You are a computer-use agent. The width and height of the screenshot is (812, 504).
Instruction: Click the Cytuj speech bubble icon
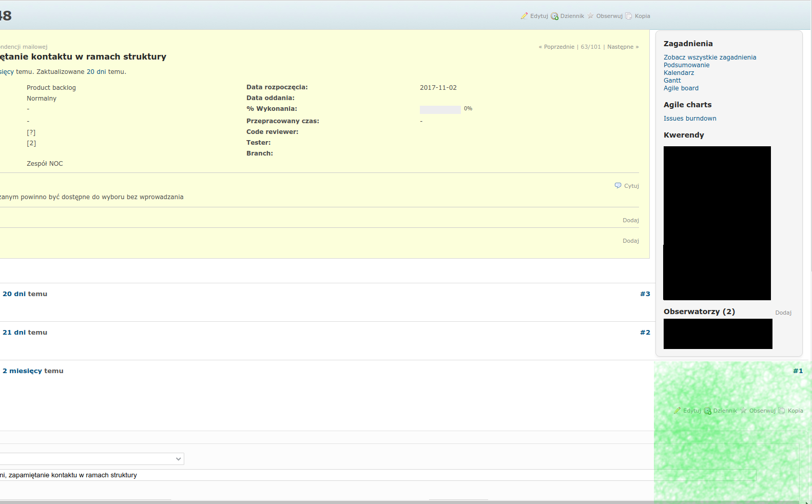coord(618,185)
